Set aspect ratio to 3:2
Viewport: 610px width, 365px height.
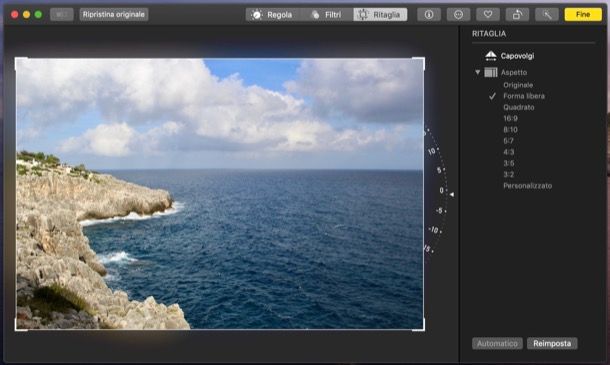coord(508,175)
